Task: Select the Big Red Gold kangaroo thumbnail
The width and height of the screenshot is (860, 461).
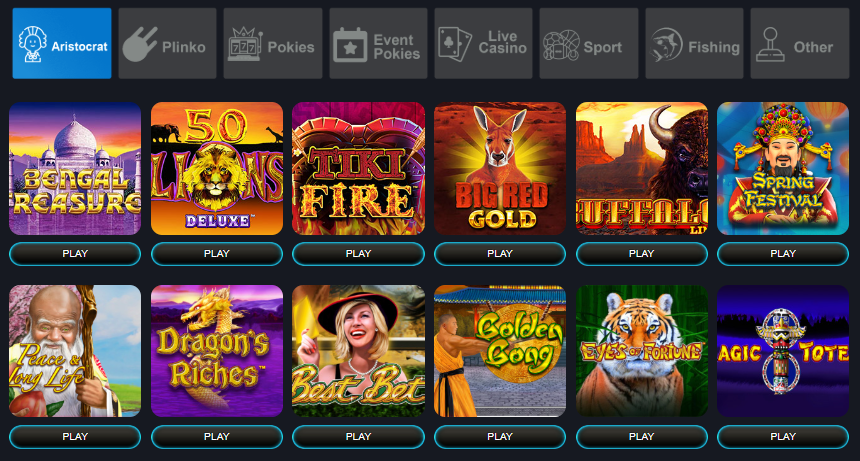Action: tap(500, 168)
